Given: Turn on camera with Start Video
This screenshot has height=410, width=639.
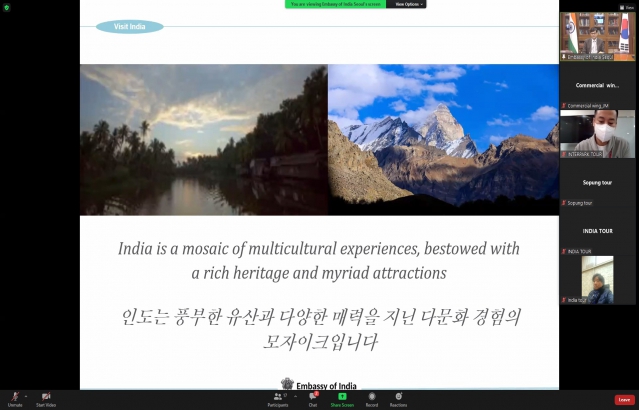Looking at the screenshot, I should click(x=46, y=397).
